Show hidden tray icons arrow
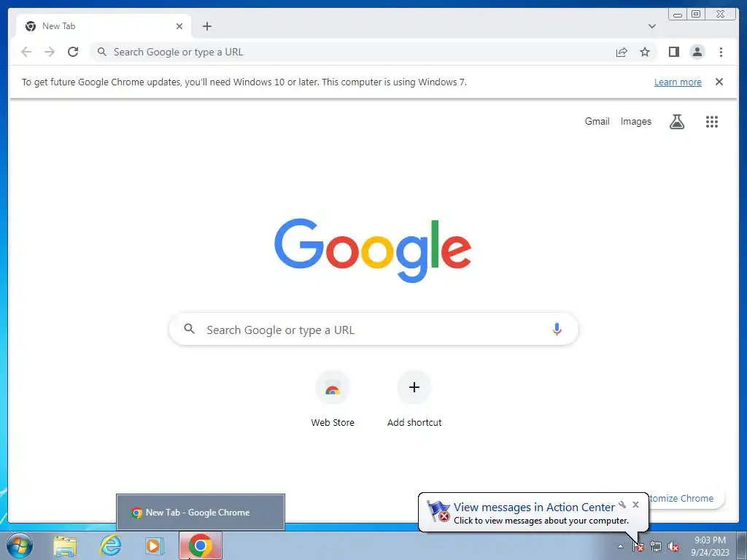Image resolution: width=747 pixels, height=560 pixels. click(620, 546)
